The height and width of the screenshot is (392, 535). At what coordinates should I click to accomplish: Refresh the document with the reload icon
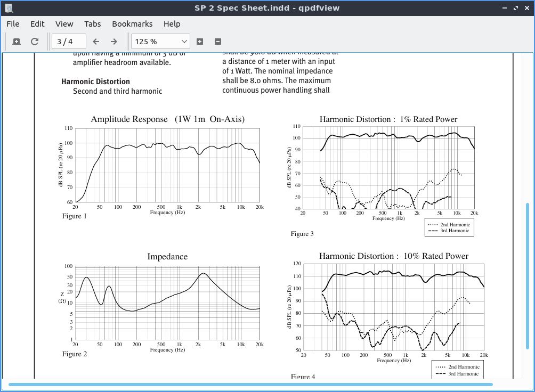point(35,42)
